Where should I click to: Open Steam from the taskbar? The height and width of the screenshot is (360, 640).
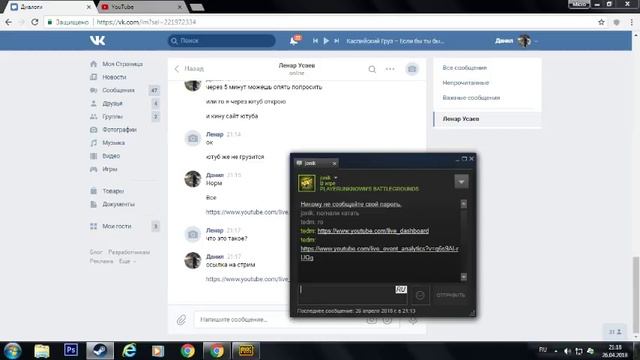click(x=100, y=351)
